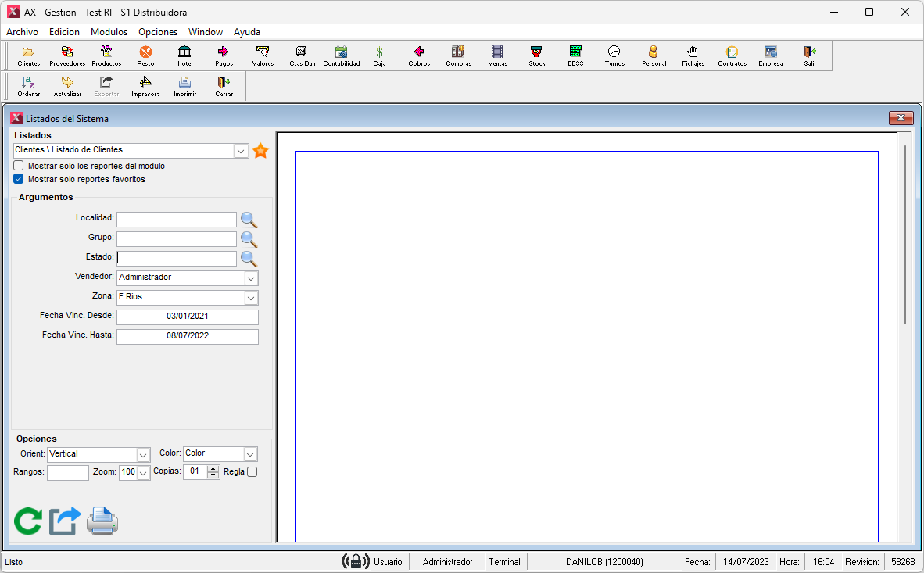Open the Clientes module icon
The height and width of the screenshot is (573, 924).
pos(29,52)
